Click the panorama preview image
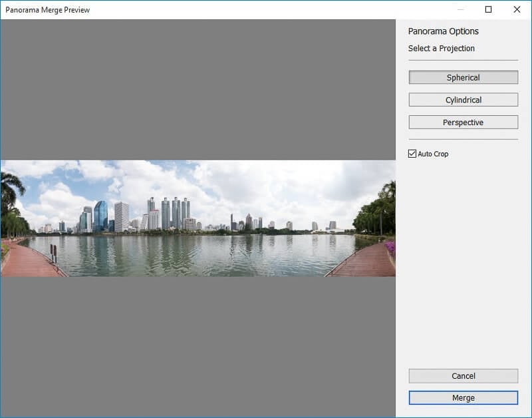This screenshot has width=532, height=418. pyautogui.click(x=198, y=218)
